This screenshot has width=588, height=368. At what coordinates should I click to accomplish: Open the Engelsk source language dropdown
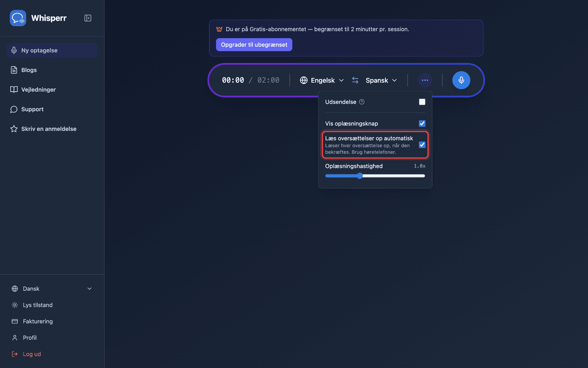[x=322, y=80]
